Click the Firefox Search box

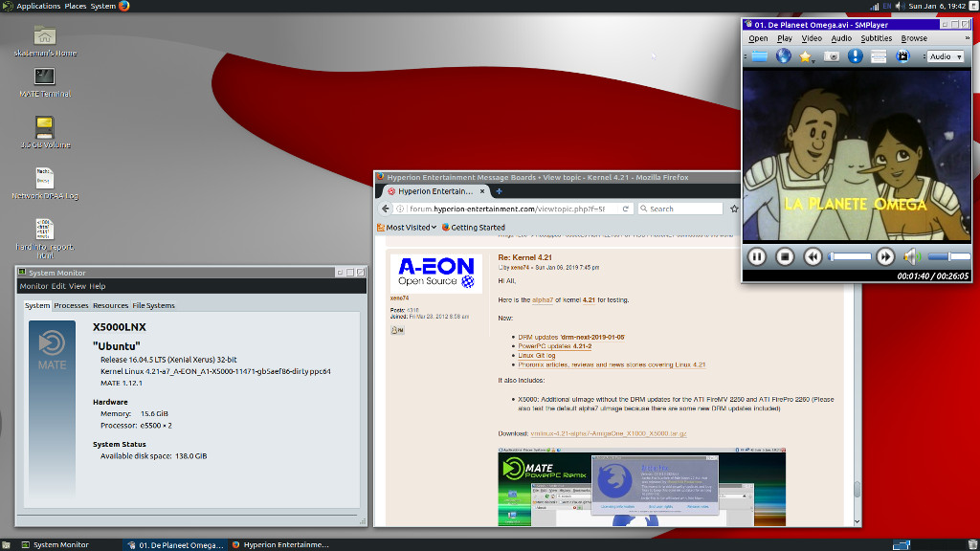[x=680, y=209]
